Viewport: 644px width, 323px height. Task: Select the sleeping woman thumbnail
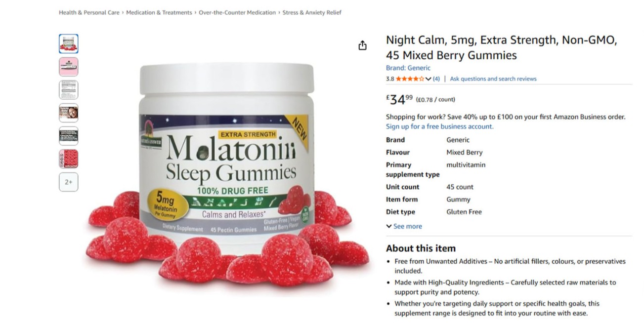68,113
